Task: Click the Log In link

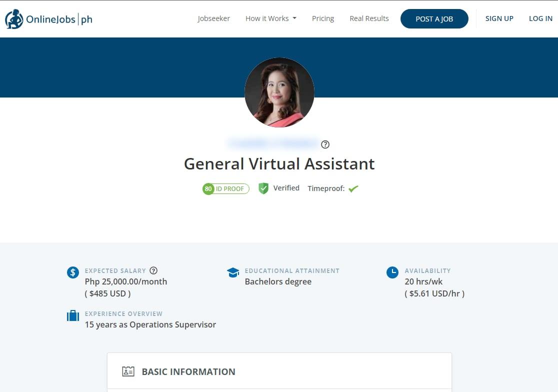Action: click(540, 18)
